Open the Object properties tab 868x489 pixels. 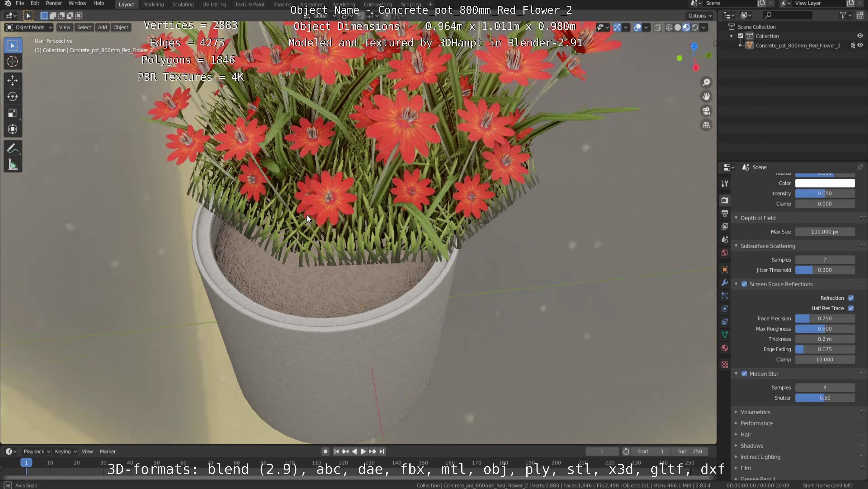tap(725, 270)
